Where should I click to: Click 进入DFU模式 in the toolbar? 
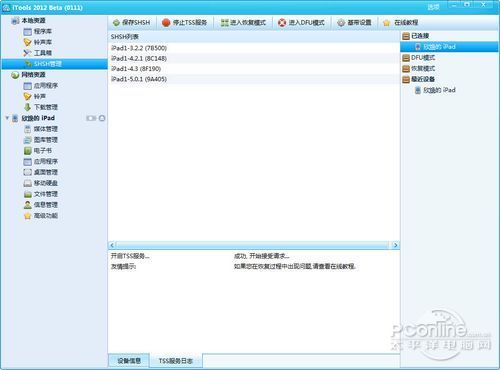coord(301,22)
